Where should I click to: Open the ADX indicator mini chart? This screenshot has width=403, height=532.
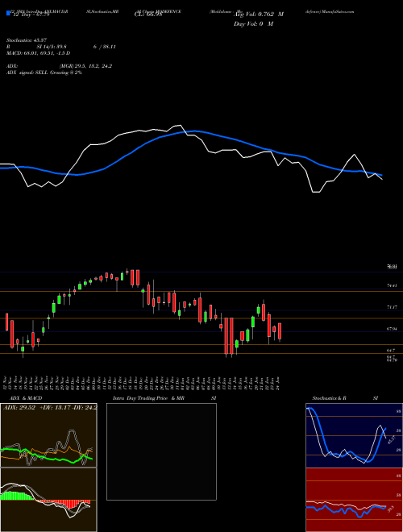point(48,435)
